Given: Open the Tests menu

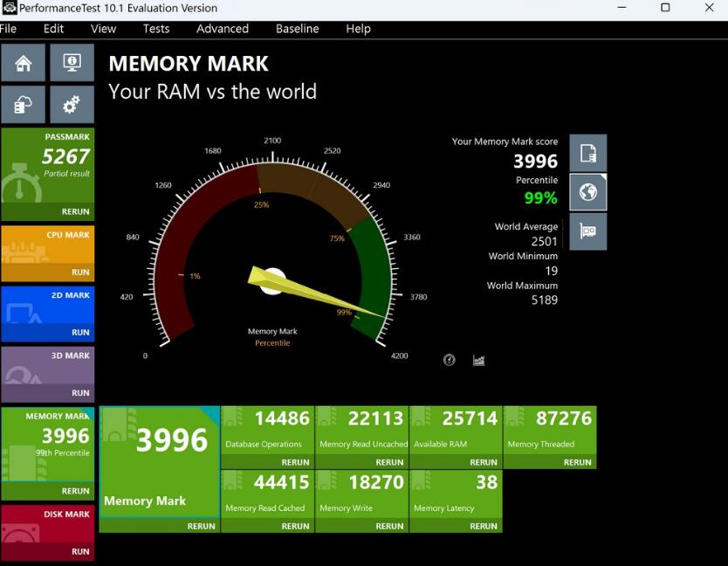Looking at the screenshot, I should (156, 29).
